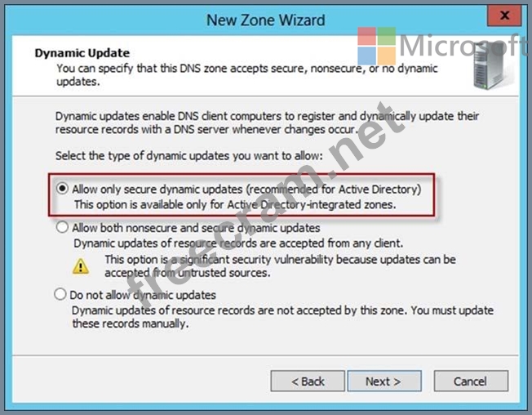Screen dimensions: 532x415
Task: Go back with the '< Back' button
Action: [308, 381]
